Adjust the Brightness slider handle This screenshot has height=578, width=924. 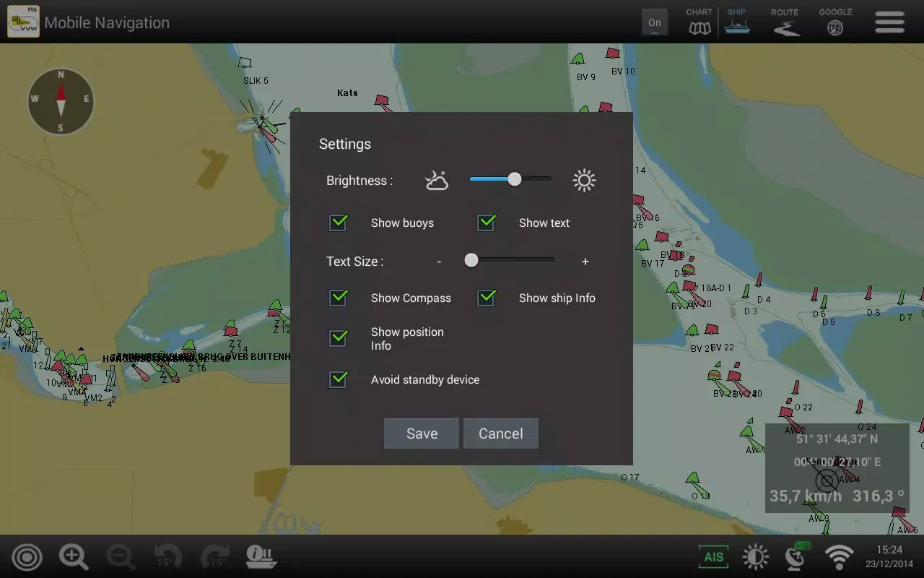[x=514, y=179]
